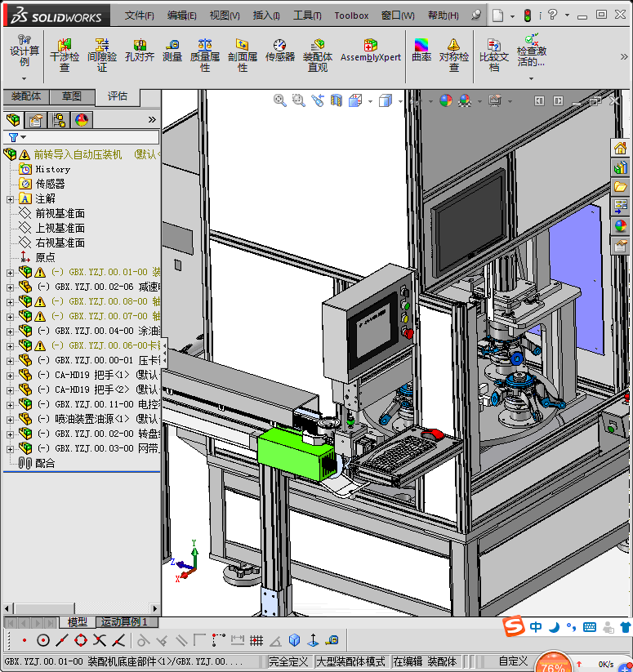Launch AssemblyXpert
This screenshot has width=633, height=672.
click(371, 51)
